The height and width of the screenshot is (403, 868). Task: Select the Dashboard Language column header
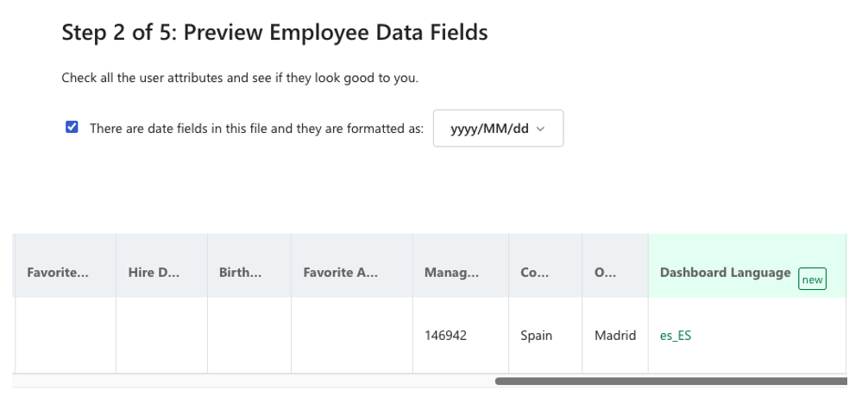click(x=725, y=273)
